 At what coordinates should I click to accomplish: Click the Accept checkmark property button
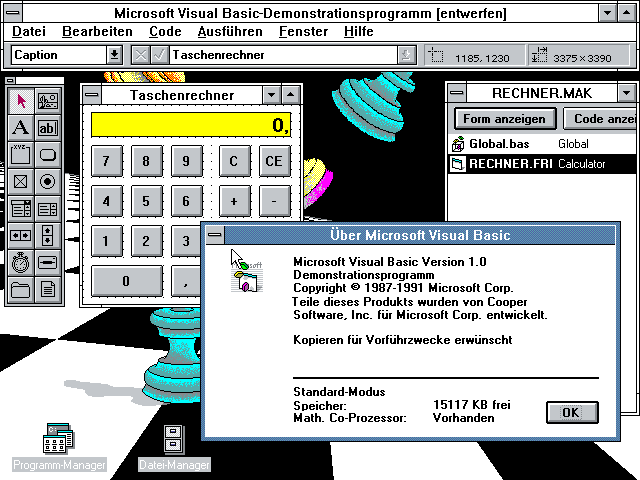coord(160,55)
